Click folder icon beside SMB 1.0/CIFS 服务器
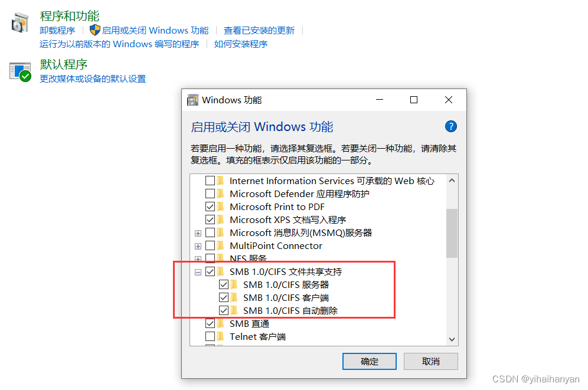588x390 pixels. (235, 285)
